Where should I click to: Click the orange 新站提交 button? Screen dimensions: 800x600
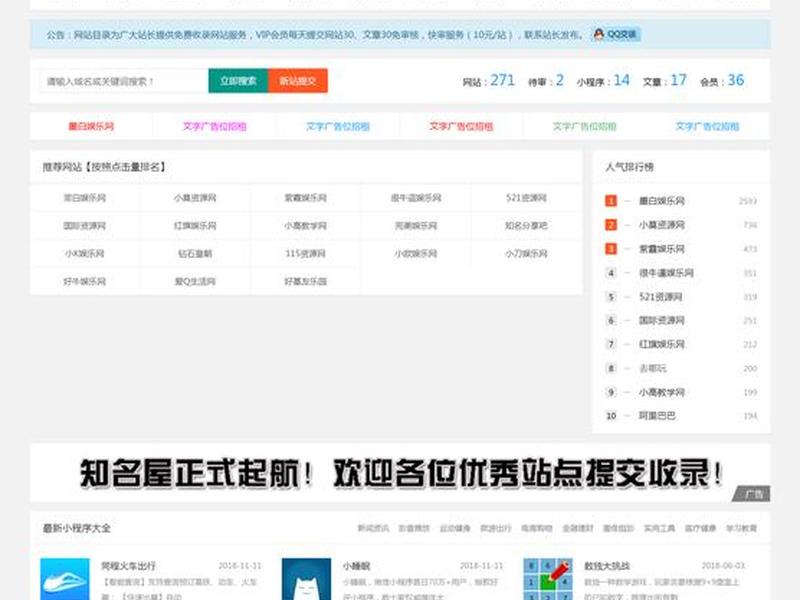298,81
